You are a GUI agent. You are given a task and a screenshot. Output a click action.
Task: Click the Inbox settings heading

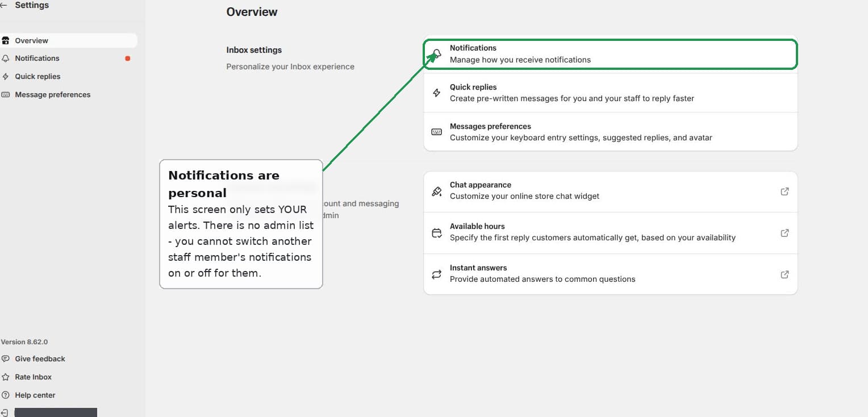254,50
